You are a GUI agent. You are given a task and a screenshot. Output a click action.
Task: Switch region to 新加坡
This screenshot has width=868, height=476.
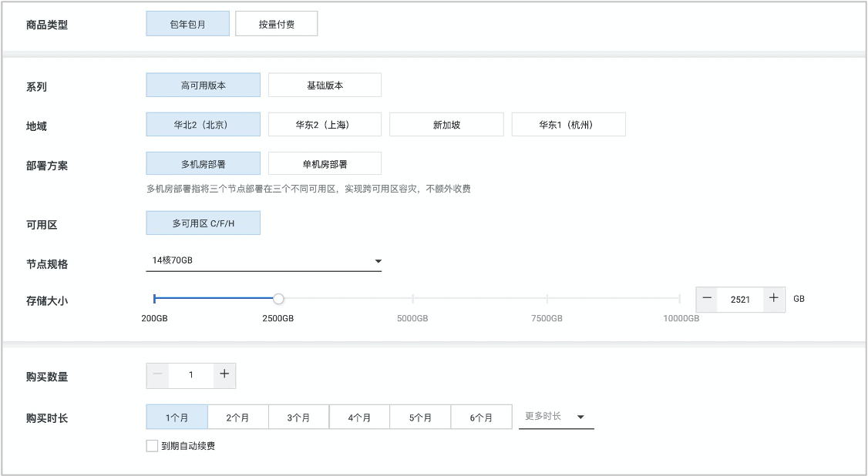(446, 125)
